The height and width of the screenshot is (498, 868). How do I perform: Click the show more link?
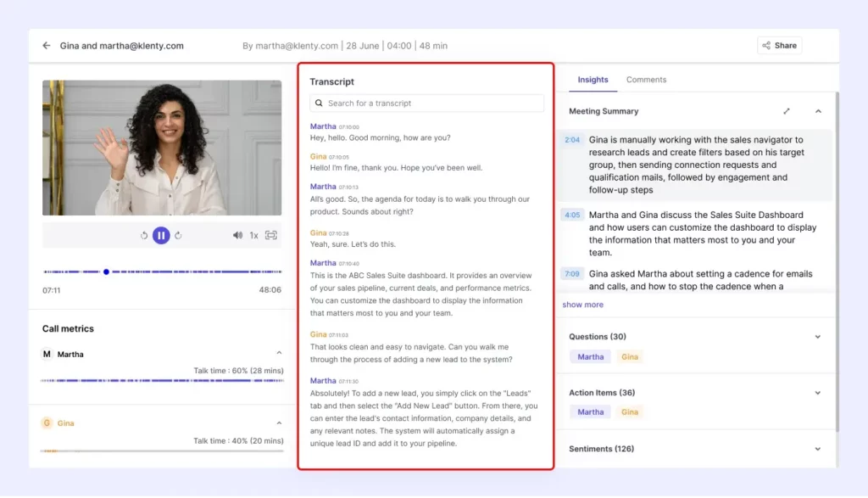click(582, 304)
